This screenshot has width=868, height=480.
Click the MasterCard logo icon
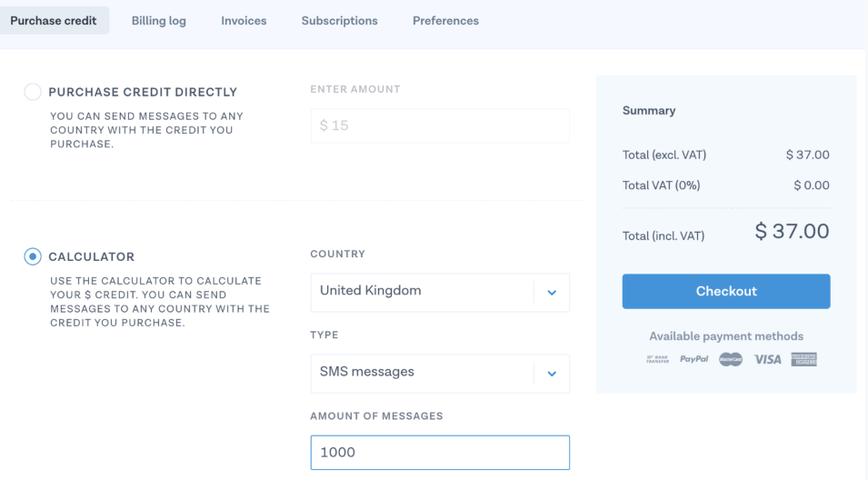click(731, 359)
